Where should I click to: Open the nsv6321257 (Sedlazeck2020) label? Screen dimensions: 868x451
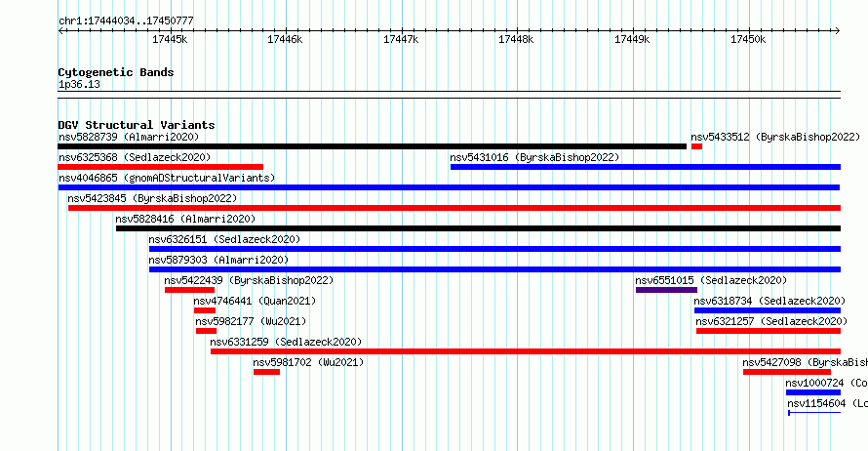click(x=771, y=321)
